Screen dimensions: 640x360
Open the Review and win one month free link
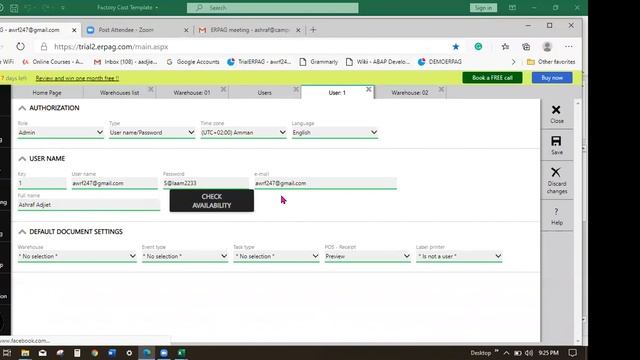77,78
